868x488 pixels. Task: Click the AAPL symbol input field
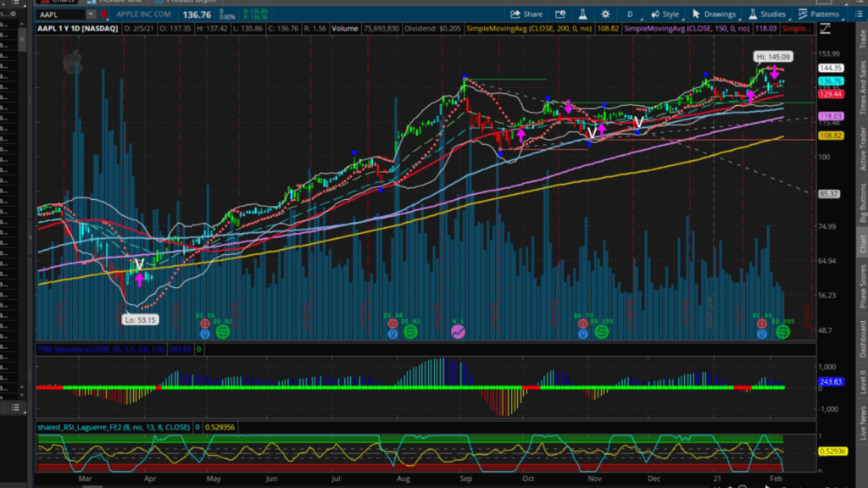[61, 15]
